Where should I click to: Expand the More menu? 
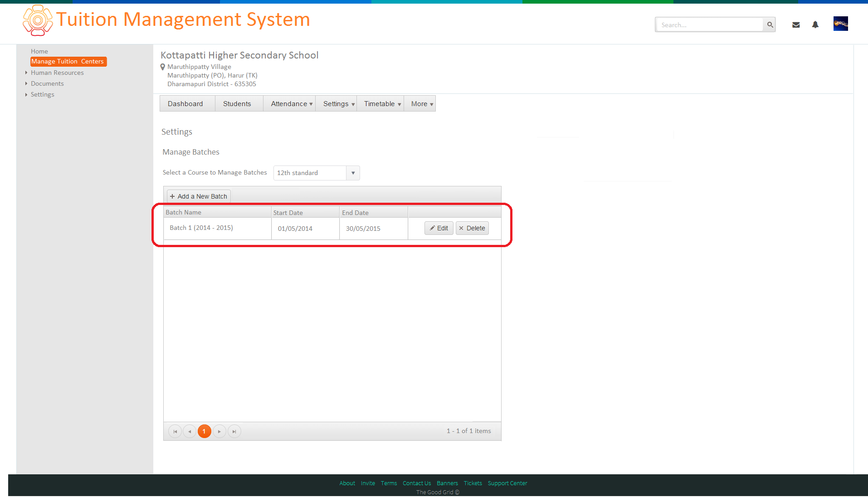click(422, 104)
